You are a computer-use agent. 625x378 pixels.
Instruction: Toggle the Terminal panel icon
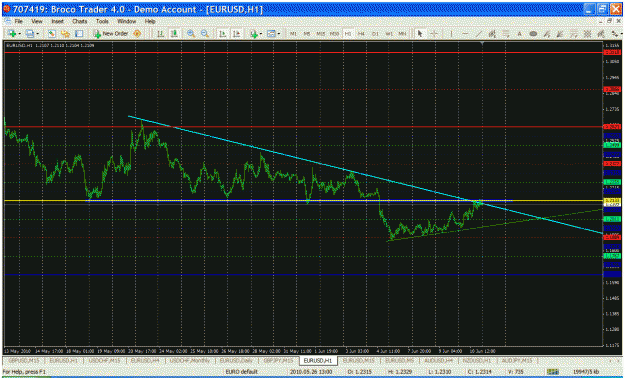click(x=79, y=34)
